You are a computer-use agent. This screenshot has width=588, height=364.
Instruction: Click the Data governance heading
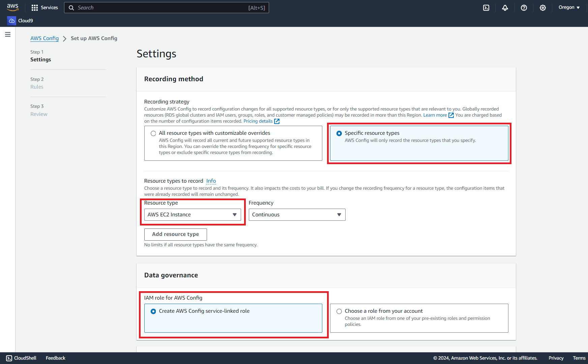(171, 275)
